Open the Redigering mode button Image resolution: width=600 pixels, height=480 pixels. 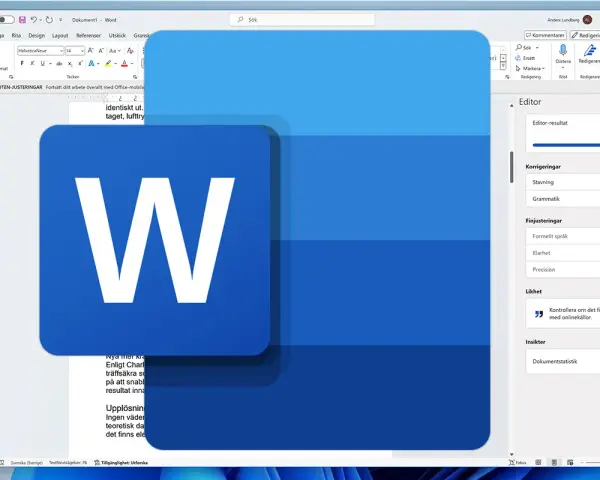[585, 35]
